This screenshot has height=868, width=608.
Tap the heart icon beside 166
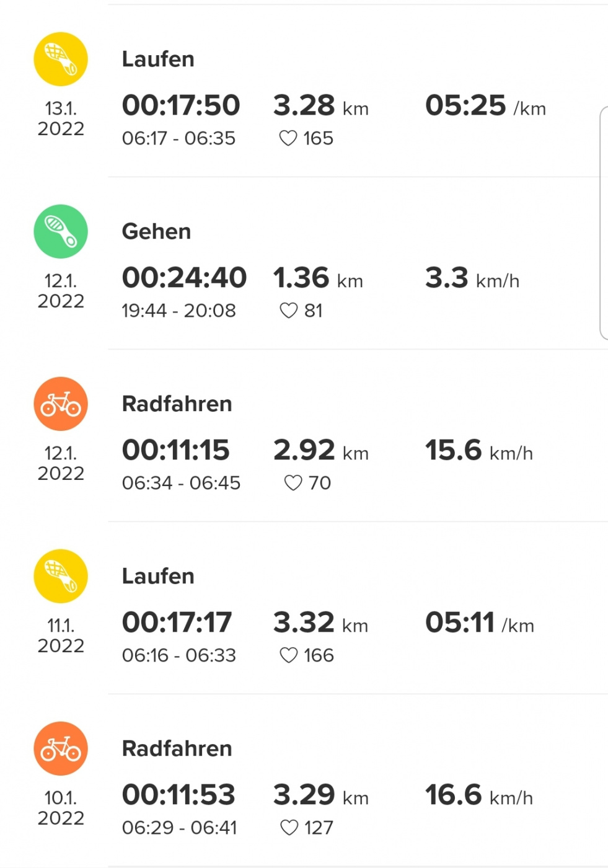(x=289, y=655)
